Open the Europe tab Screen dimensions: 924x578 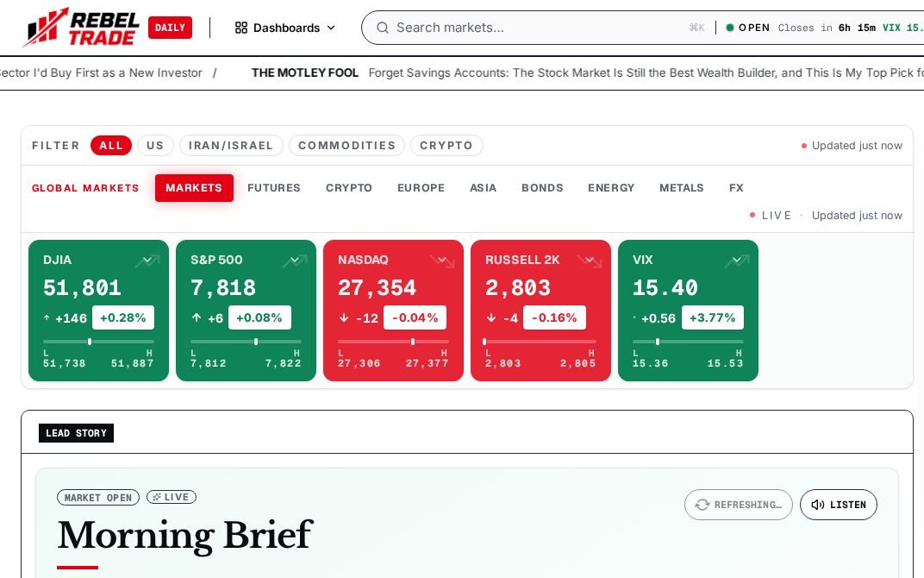[x=421, y=188]
